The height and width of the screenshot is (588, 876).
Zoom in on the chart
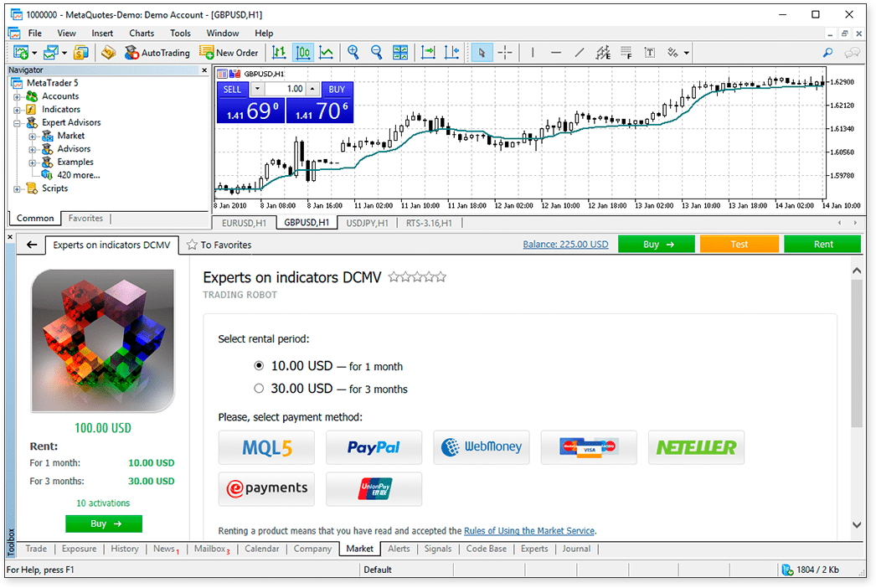click(x=353, y=53)
